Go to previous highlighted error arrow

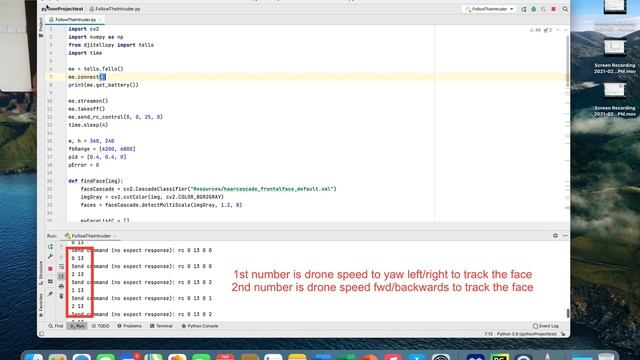click(x=558, y=30)
